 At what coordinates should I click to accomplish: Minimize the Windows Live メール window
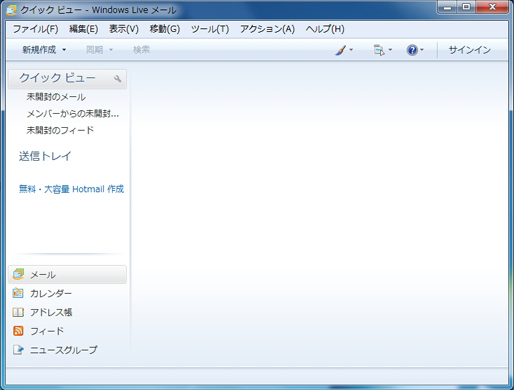448,7
